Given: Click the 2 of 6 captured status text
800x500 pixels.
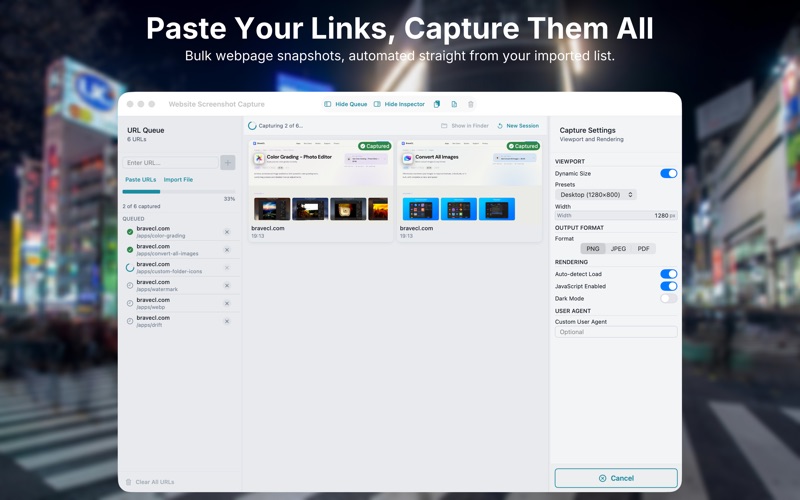Looking at the screenshot, I should click(141, 207).
